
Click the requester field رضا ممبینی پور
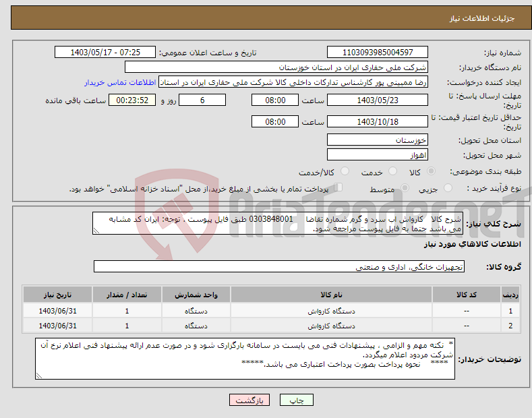click(293, 82)
